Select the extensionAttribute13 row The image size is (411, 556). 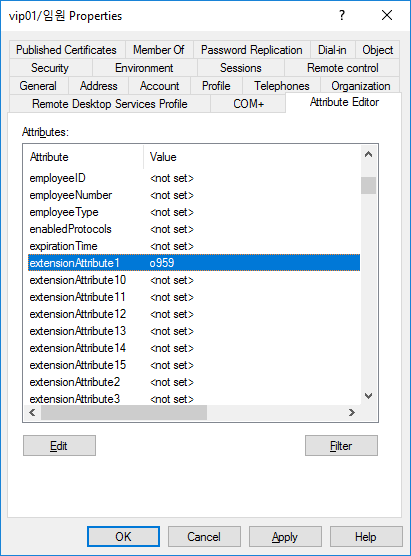[194, 331]
